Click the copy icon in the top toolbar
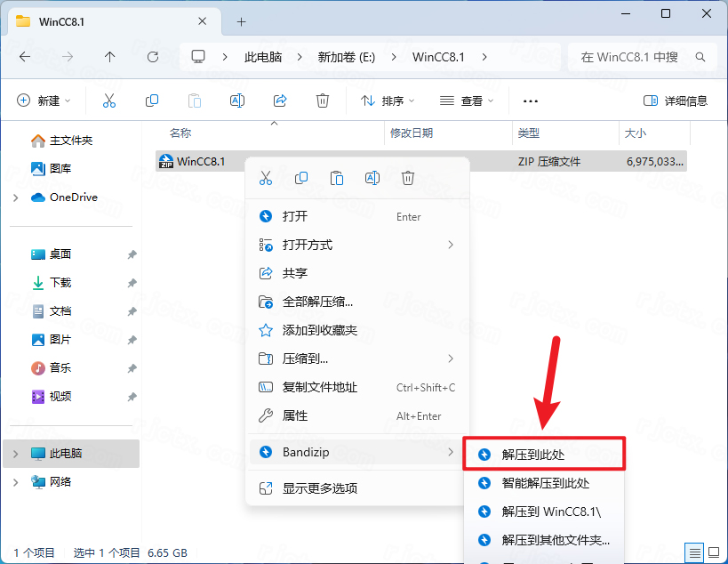Viewport: 728px width, 564px height. (x=152, y=101)
